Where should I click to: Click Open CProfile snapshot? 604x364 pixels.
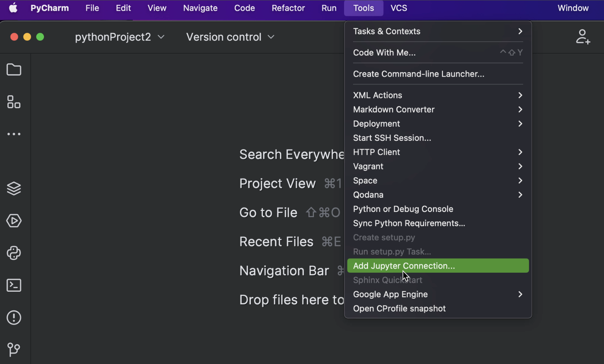399,308
